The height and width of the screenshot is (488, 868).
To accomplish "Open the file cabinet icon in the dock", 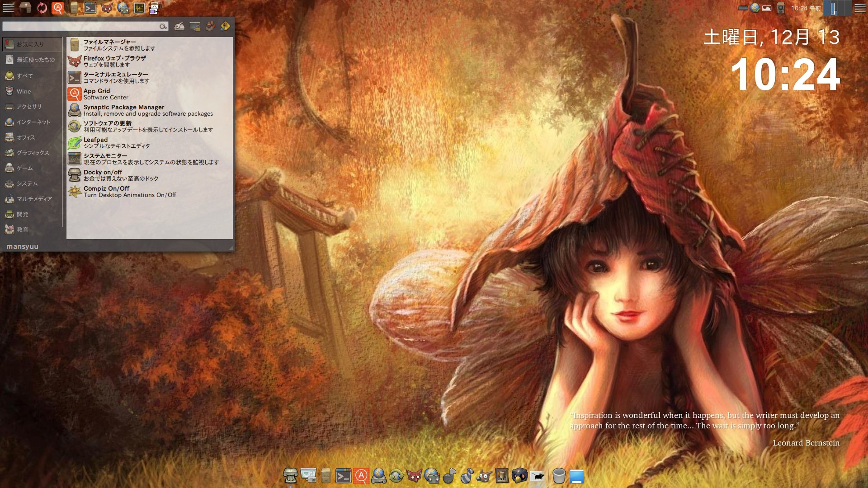I will point(325,476).
